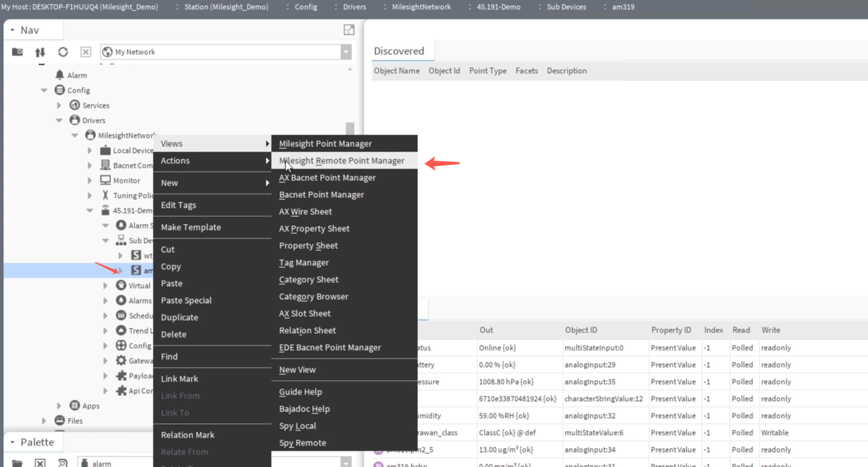Open Tag Manager view

coord(304,263)
